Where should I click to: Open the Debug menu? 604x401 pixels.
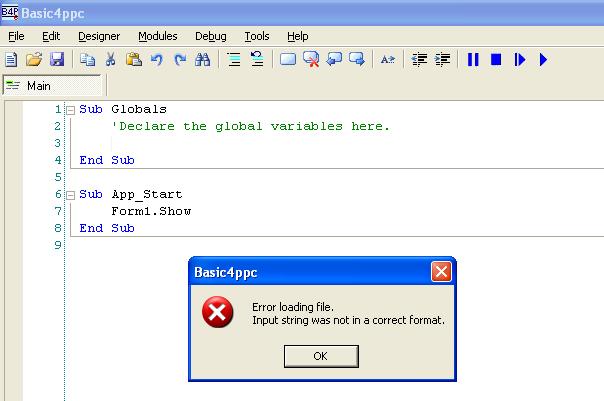[x=211, y=36]
